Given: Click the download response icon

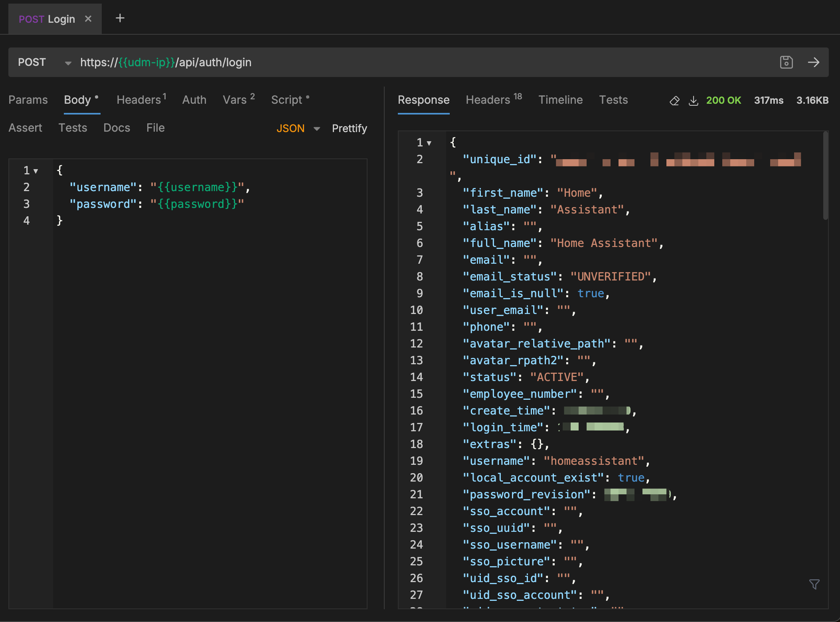Looking at the screenshot, I should tap(694, 101).
